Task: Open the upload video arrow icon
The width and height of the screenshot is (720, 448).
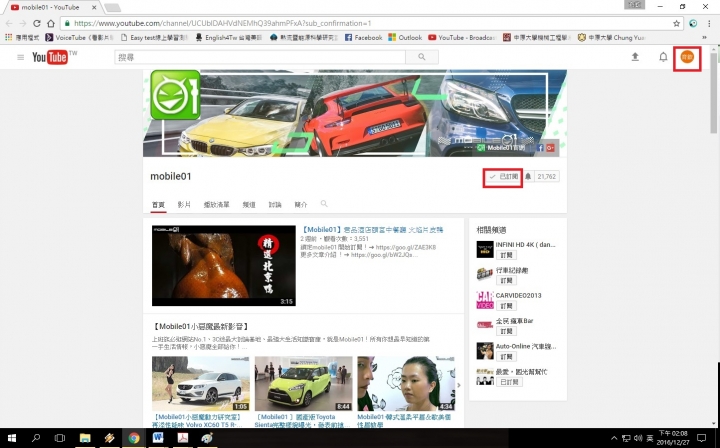Action: (x=635, y=57)
